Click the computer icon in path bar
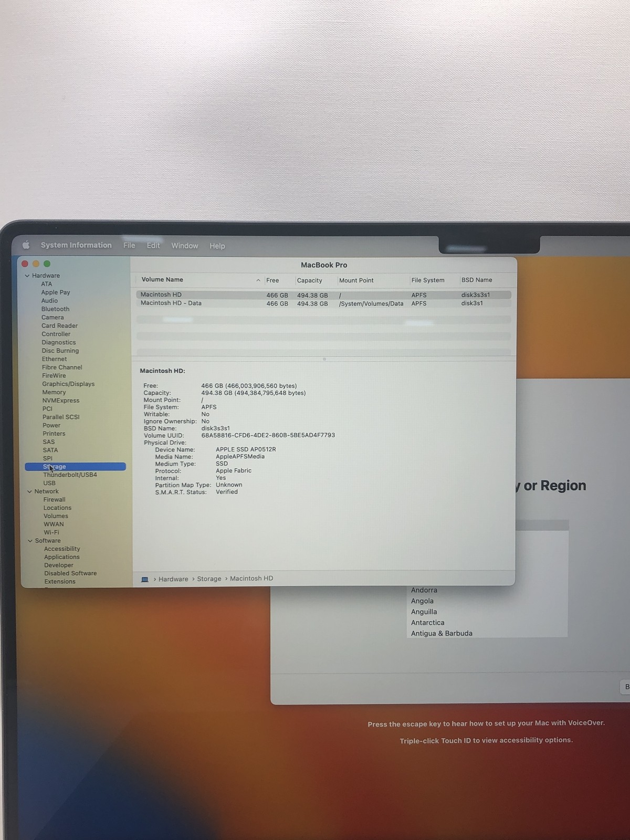Image resolution: width=630 pixels, height=840 pixels. pyautogui.click(x=145, y=579)
